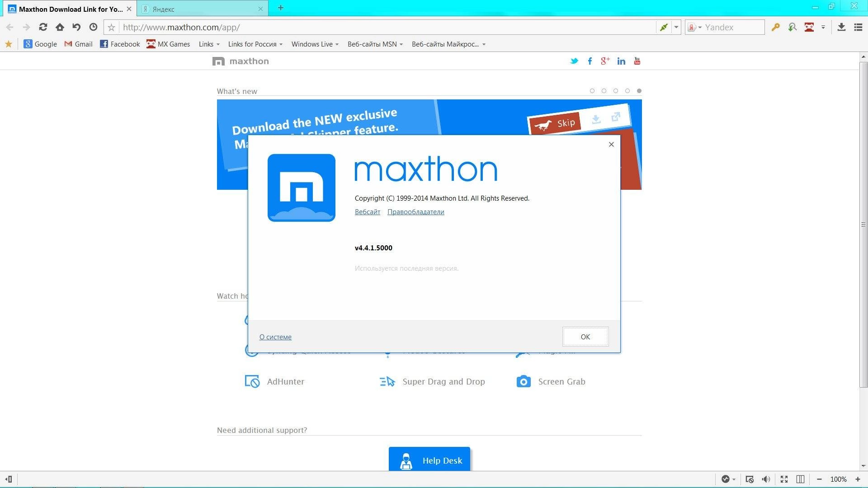Select the second What's new slide dot
The width and height of the screenshot is (868, 488).
(x=604, y=91)
